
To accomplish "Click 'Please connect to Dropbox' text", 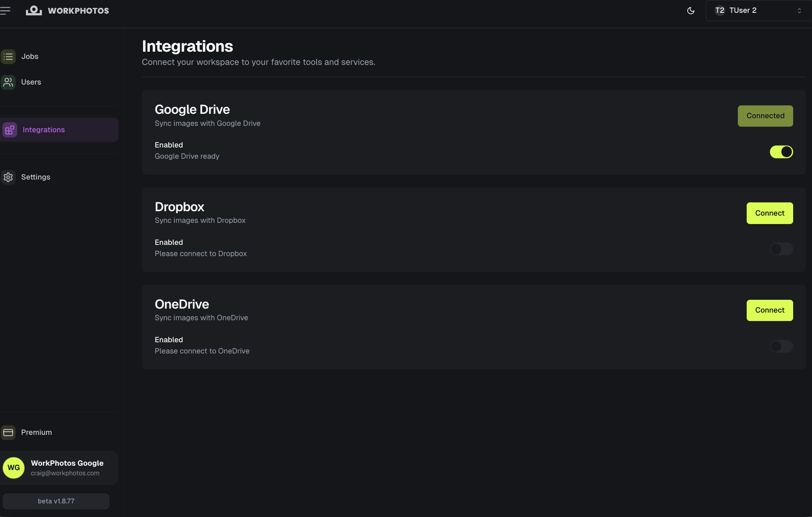I will pyautogui.click(x=201, y=254).
